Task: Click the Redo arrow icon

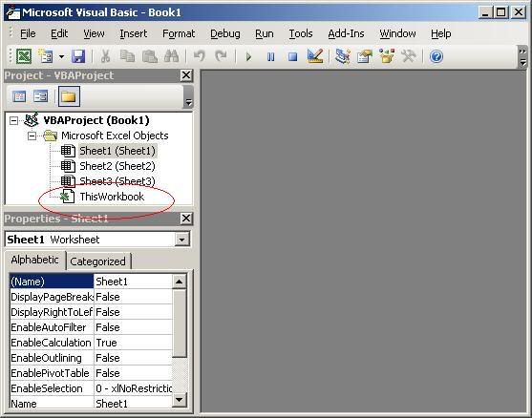Action: pos(221,56)
